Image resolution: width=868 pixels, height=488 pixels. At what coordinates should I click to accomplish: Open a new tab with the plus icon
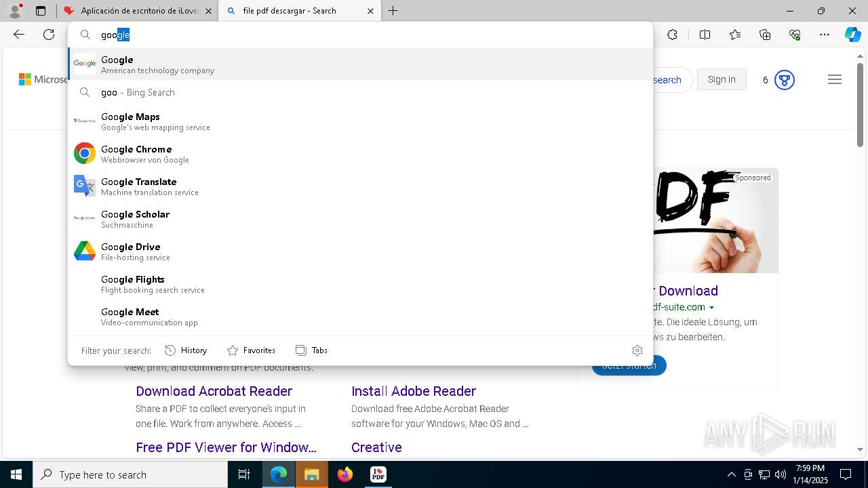click(393, 11)
